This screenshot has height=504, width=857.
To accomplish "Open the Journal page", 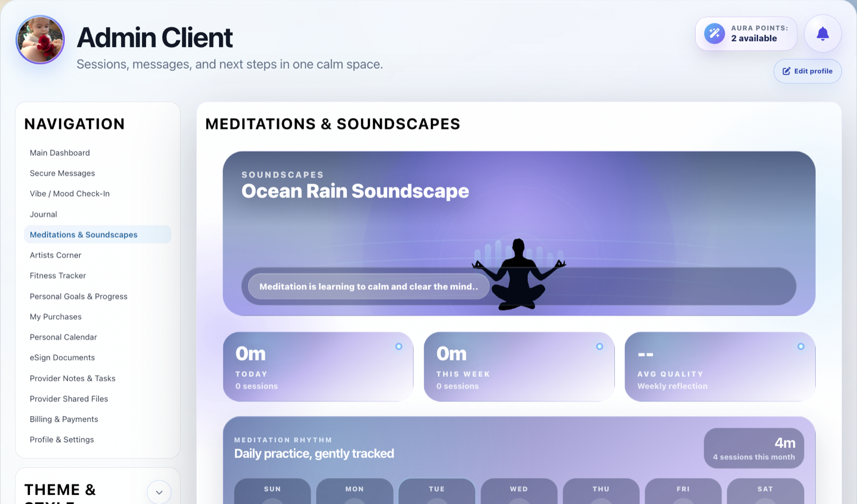I will pos(97,214).
